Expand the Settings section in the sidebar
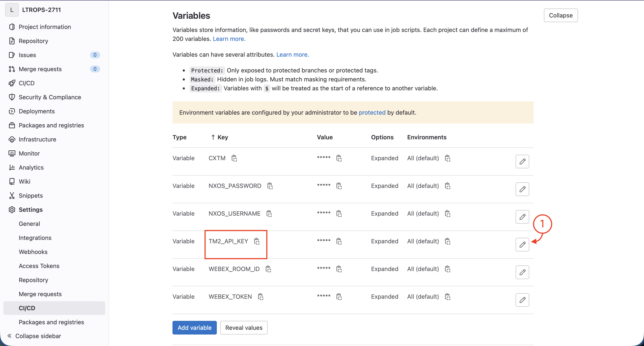This screenshot has width=644, height=346. (x=30, y=209)
